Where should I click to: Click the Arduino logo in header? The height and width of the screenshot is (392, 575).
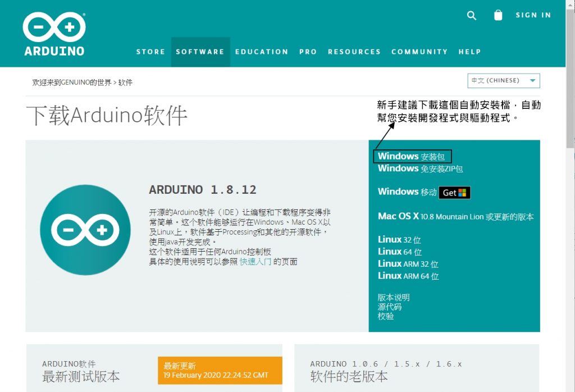[x=54, y=34]
